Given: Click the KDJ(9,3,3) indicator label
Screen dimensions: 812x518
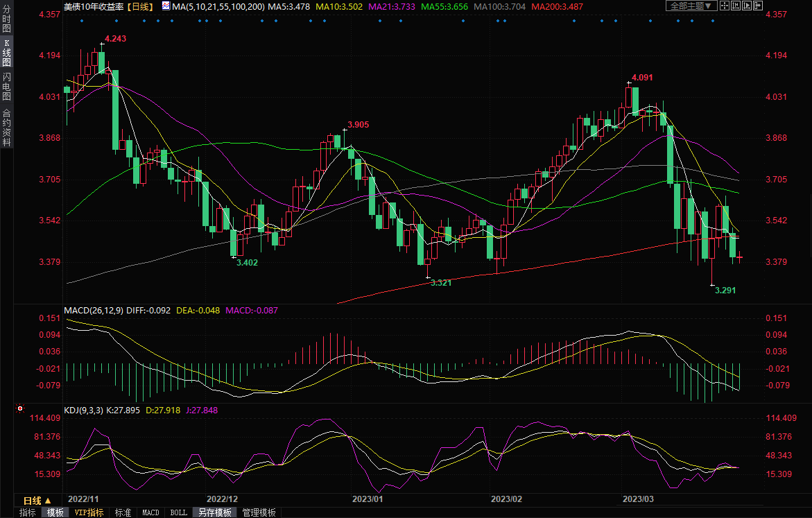Looking at the screenshot, I should coord(83,411).
